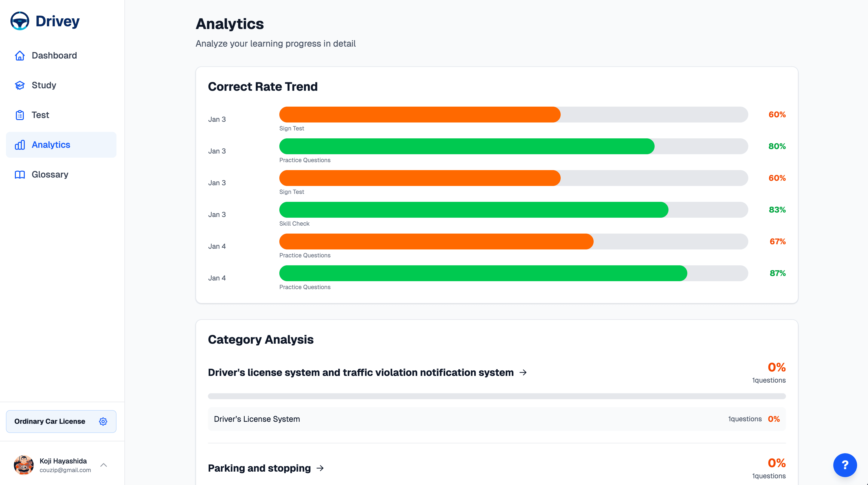Screen dimensions: 868x485
Task: Open help via blue question mark button
Action: (845, 465)
